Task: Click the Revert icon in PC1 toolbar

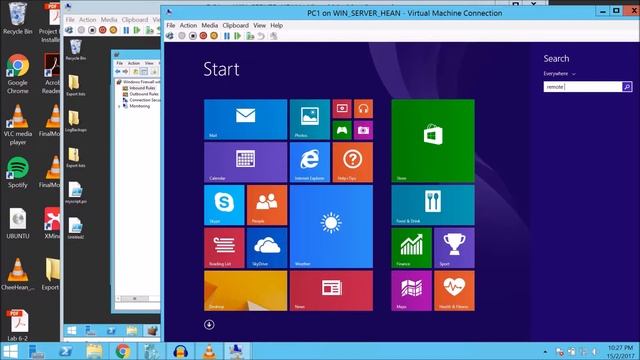Action: point(261,36)
